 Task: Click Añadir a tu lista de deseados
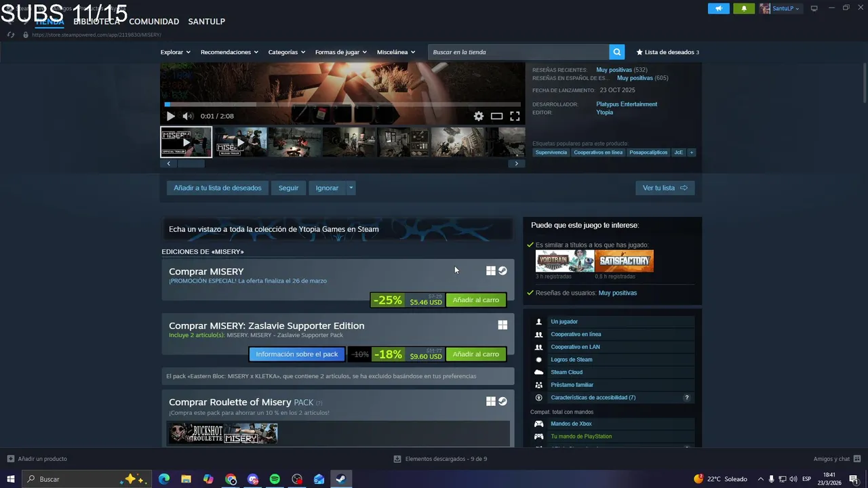218,188
